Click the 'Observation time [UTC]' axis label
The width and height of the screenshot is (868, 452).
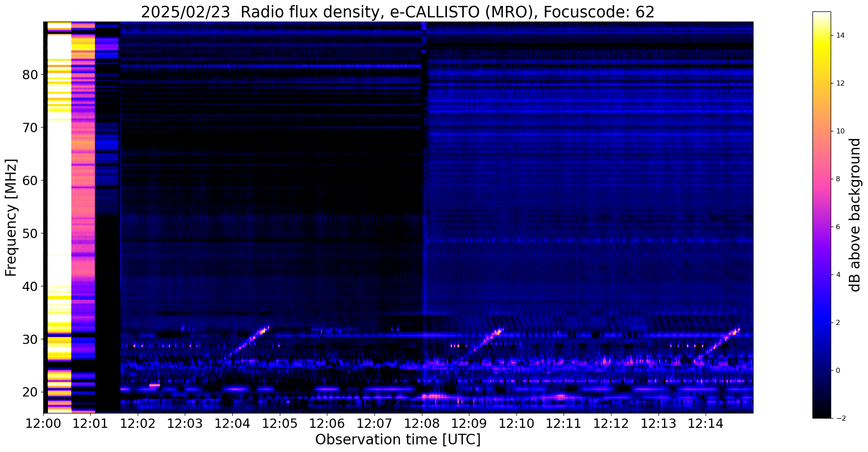click(398, 440)
